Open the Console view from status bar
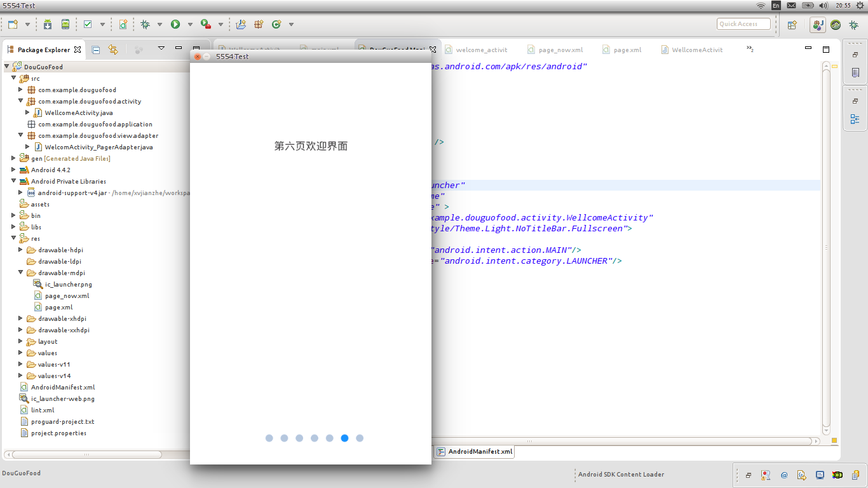 click(x=819, y=475)
